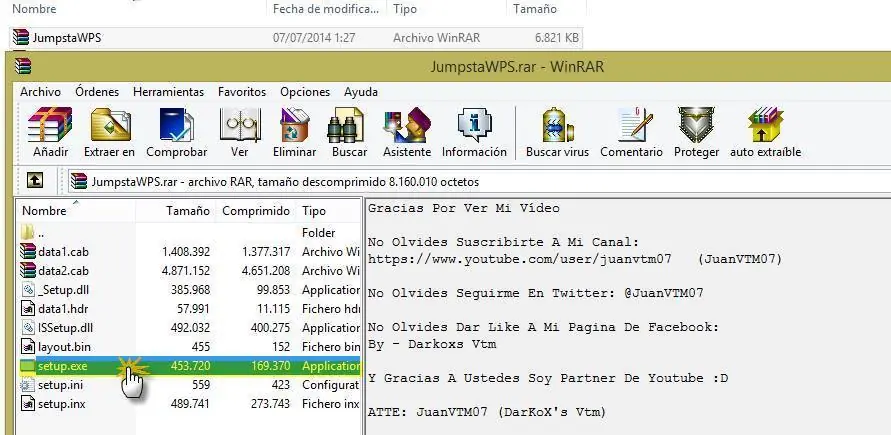Open the Herramientas menu

(168, 92)
